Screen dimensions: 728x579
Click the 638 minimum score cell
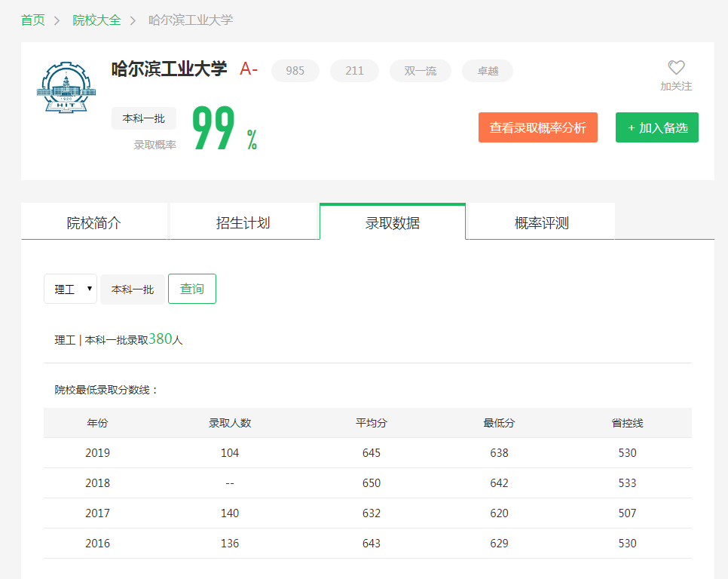point(499,452)
